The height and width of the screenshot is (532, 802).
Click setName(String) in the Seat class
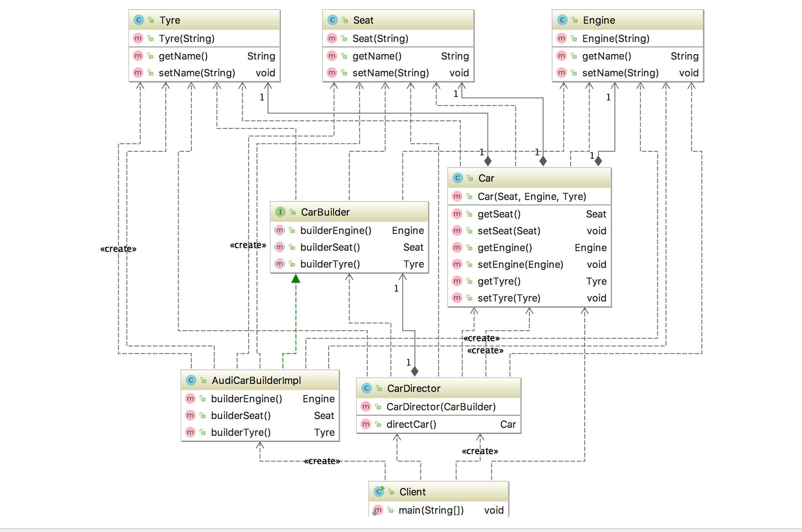[391, 73]
